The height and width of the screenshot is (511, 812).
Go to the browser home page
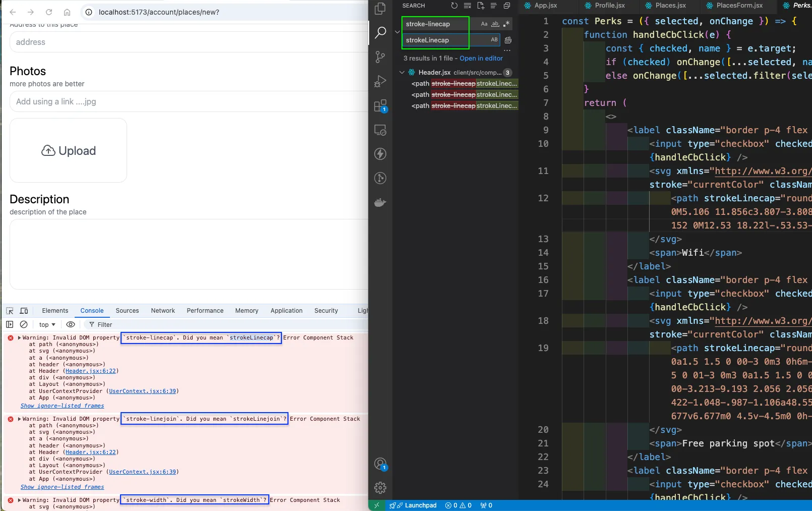(67, 12)
